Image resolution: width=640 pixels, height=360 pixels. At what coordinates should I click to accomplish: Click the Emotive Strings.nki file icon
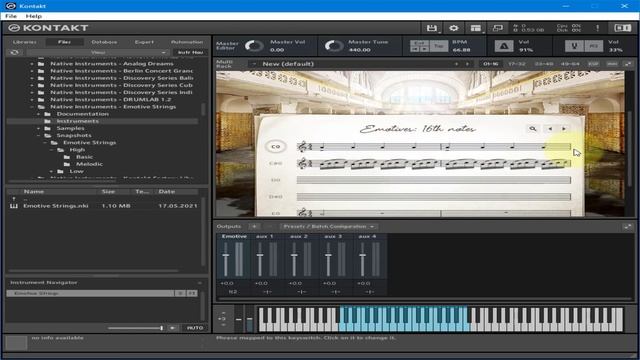(14, 206)
